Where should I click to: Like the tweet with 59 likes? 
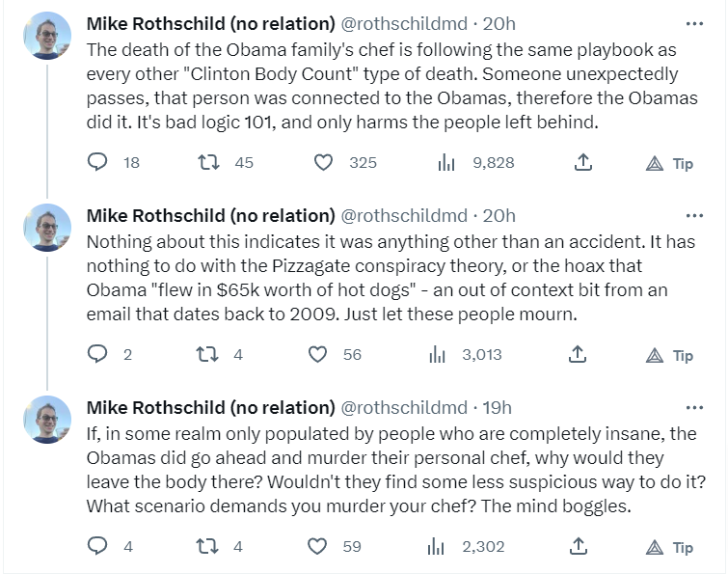click(x=317, y=547)
